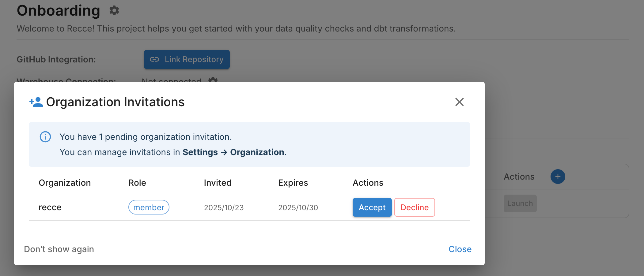Select the member role badge for recce
Viewport: 644px width, 276px height.
click(149, 207)
